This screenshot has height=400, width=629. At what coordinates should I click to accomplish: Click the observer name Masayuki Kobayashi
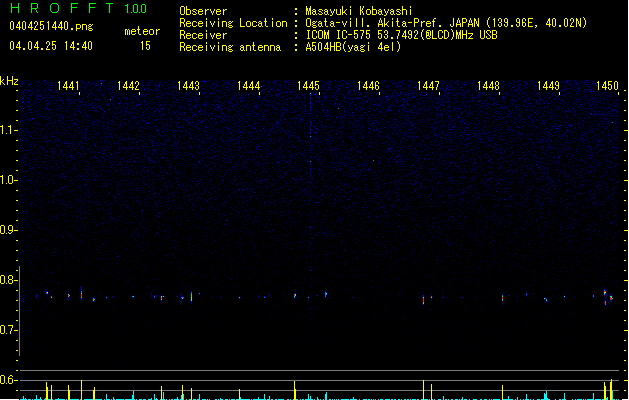pyautogui.click(x=359, y=11)
